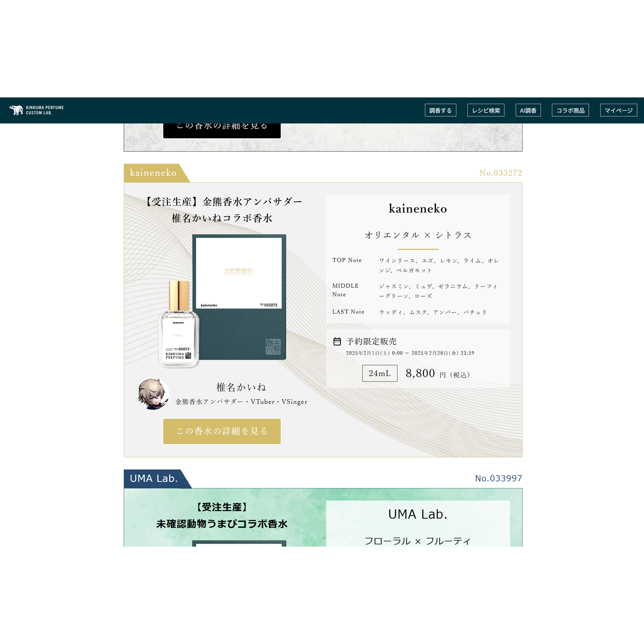Open マイページ from the header

pos(619,110)
